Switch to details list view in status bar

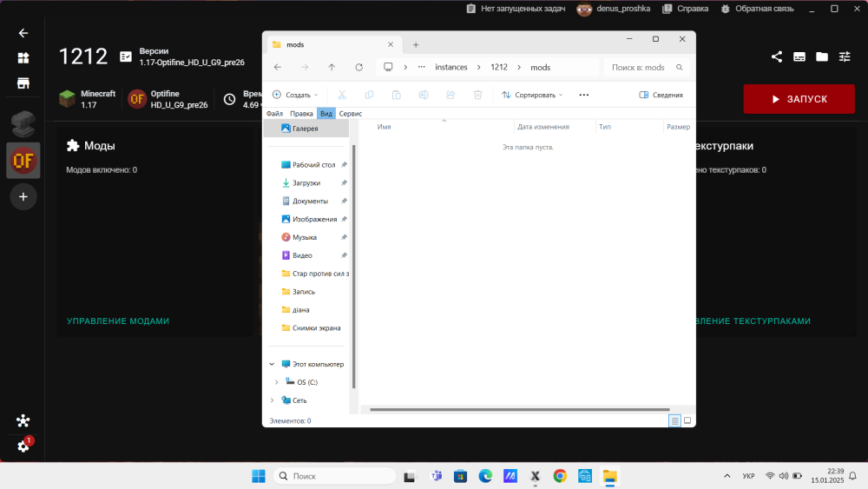(x=674, y=421)
